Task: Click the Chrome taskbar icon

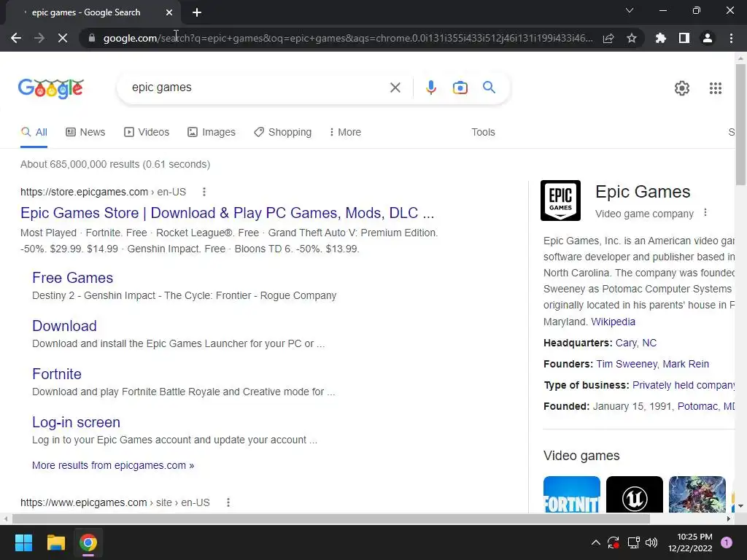Action: click(x=88, y=542)
